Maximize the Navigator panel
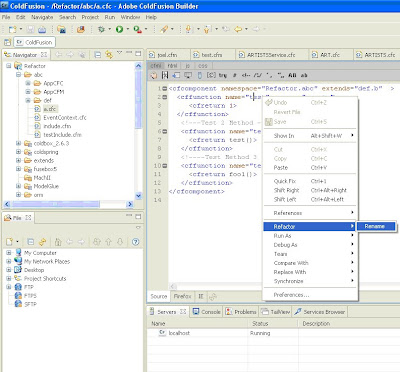The image size is (400, 372). 138,53
